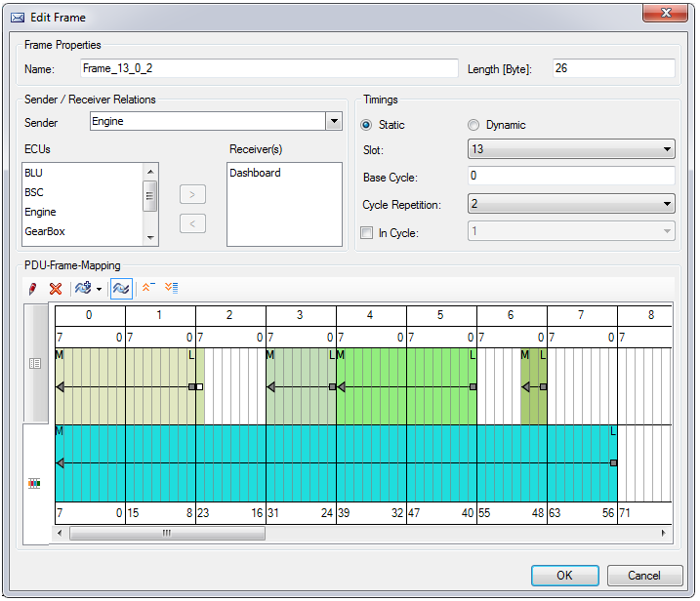The height and width of the screenshot is (601, 700).
Task: Select the Dynamic radio button
Action: point(474,125)
